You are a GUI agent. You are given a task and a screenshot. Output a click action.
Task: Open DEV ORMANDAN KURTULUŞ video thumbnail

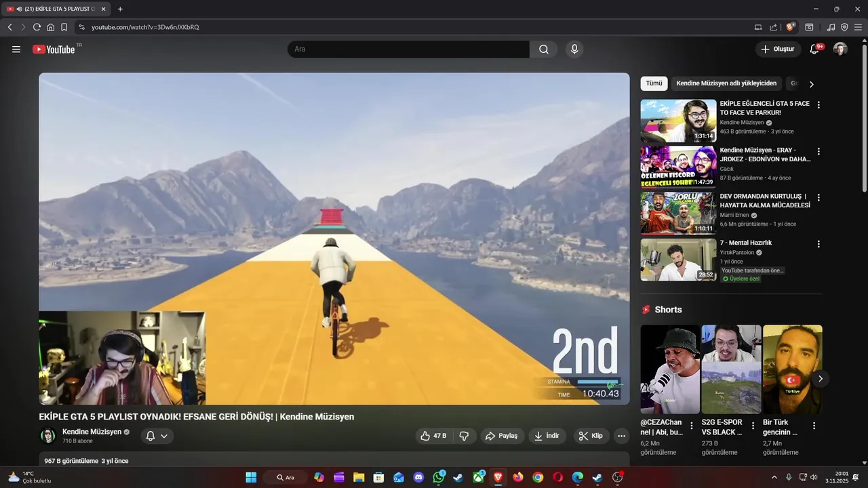[x=678, y=213]
